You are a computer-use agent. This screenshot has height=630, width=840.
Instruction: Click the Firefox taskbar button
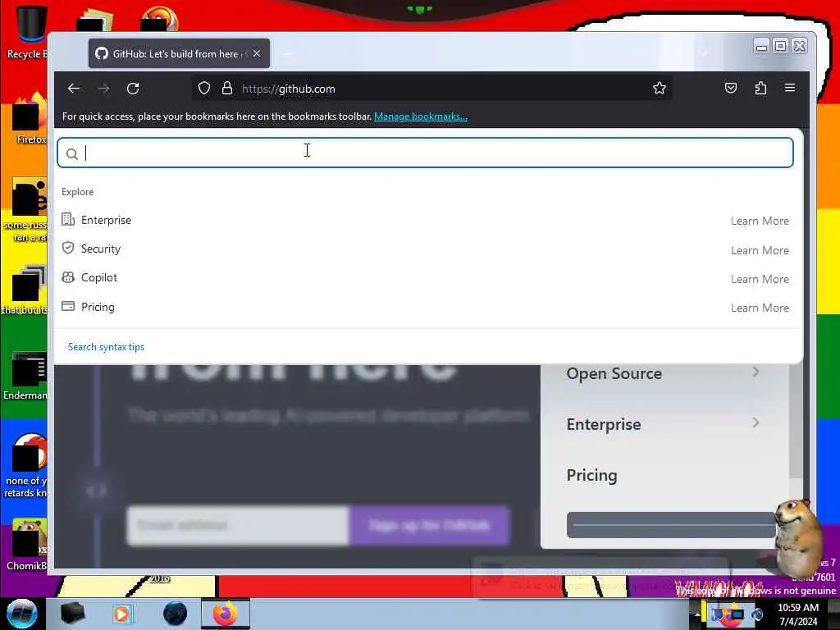[226, 614]
